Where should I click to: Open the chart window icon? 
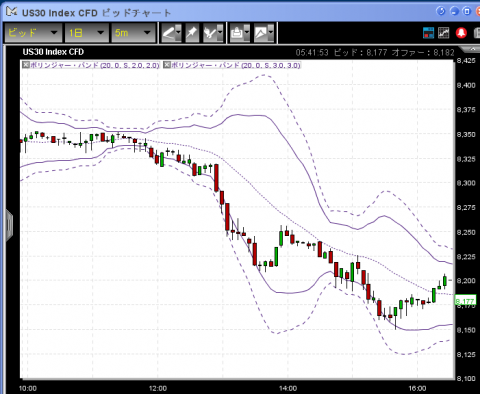444,33
